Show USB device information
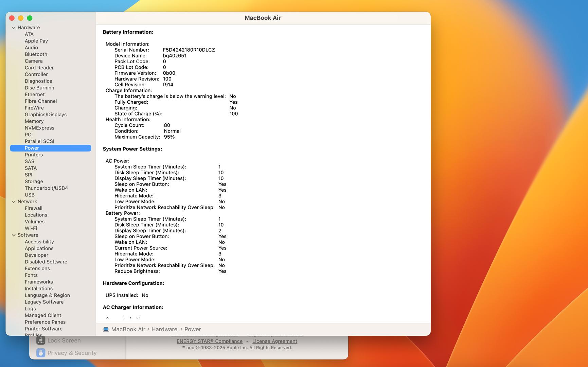This screenshot has width=588, height=367. 30,195
